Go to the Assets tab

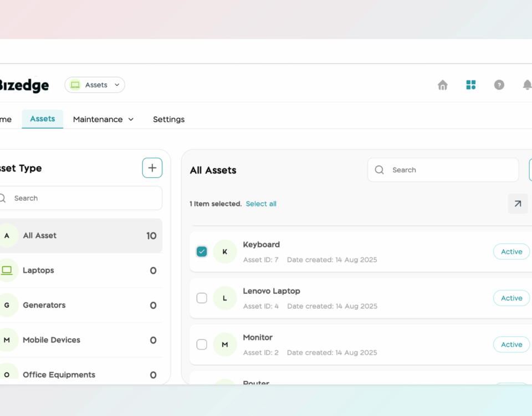tap(43, 119)
